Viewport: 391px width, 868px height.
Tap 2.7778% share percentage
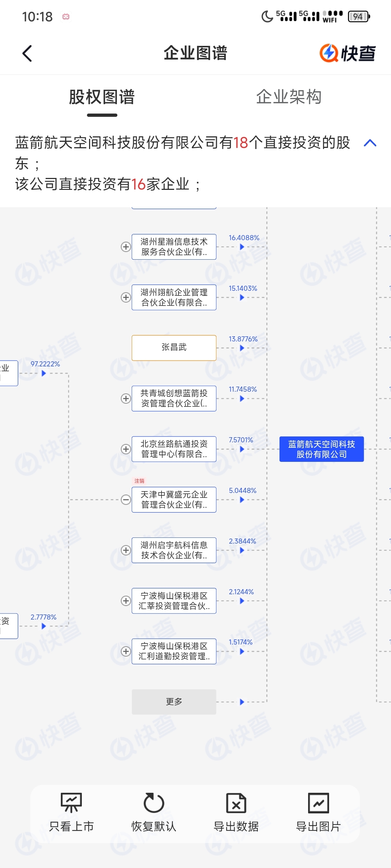[x=43, y=617]
